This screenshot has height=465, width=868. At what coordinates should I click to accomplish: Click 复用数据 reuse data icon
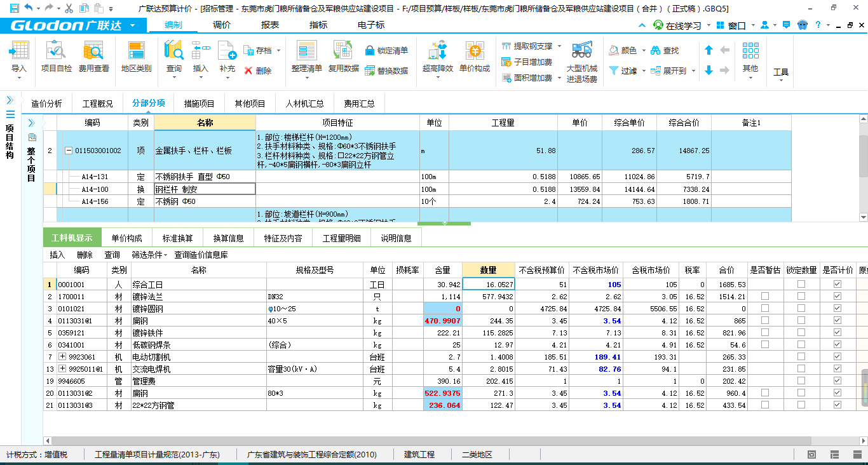tap(343, 51)
